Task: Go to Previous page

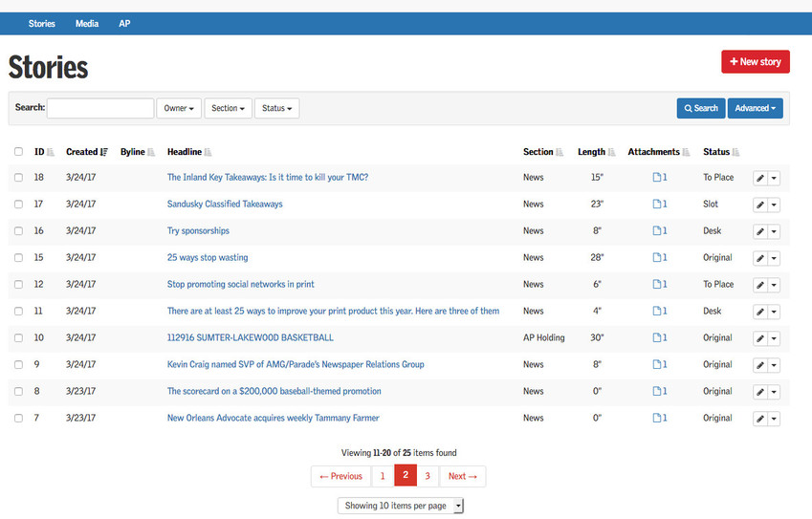Action: [340, 476]
